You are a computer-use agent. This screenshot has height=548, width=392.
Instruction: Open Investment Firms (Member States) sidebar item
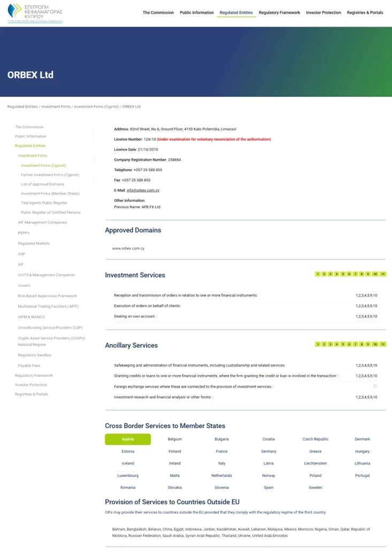click(50, 194)
